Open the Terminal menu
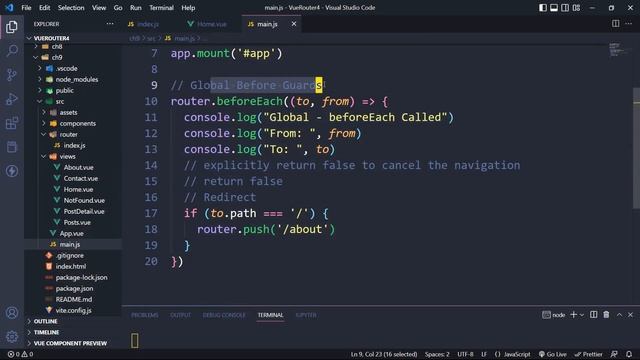 [161, 8]
